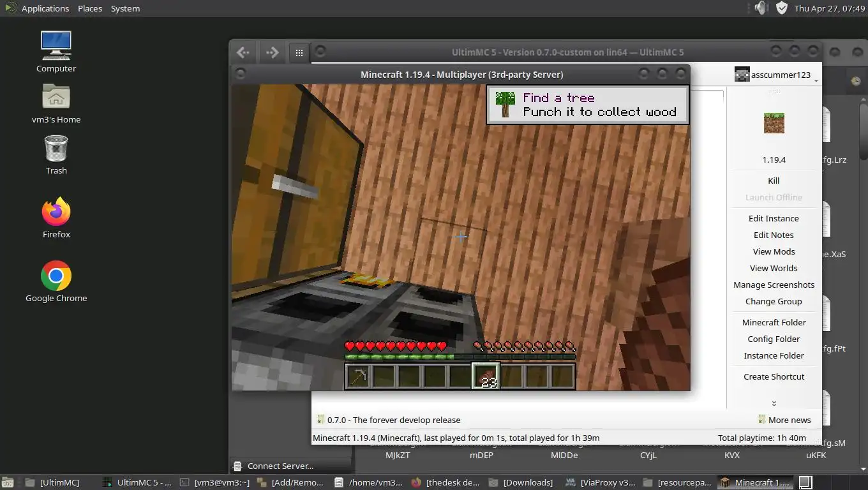Image resolution: width=868 pixels, height=490 pixels.
Task: Click the More news button
Action: [x=784, y=420]
